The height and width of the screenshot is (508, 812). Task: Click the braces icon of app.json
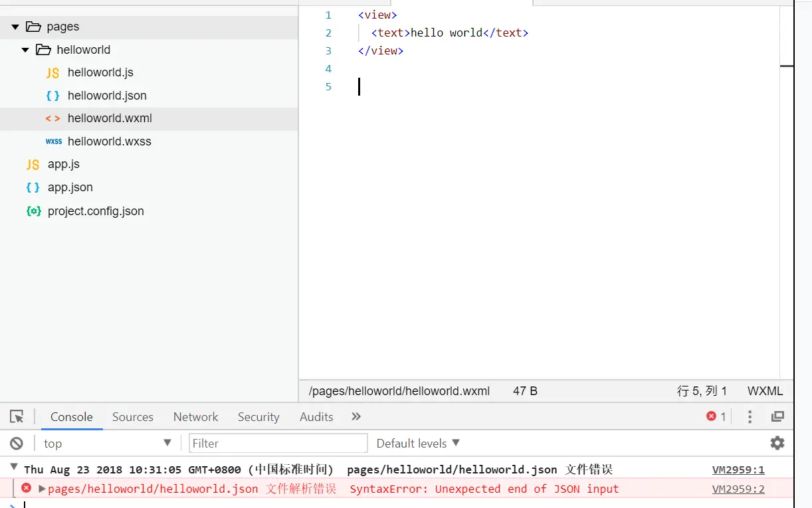pyautogui.click(x=33, y=187)
